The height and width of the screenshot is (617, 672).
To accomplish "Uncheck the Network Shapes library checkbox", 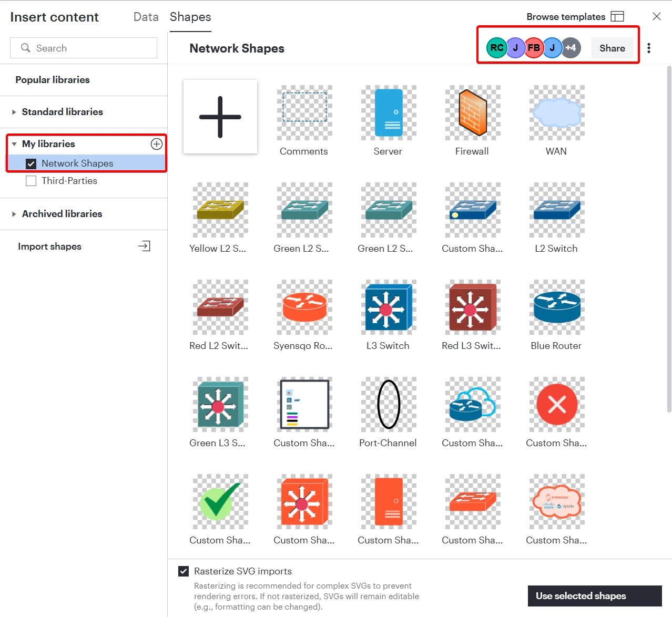I will coord(31,163).
